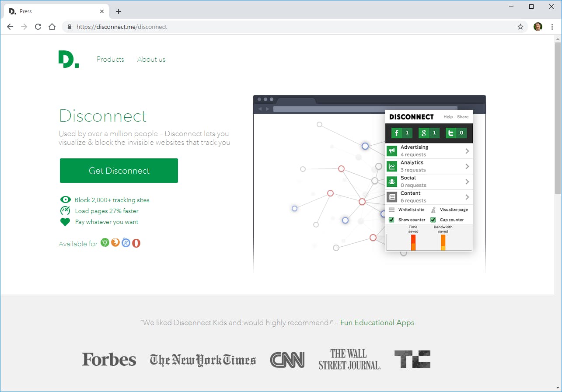562x392 pixels.
Task: Expand the Analytics row chevron
Action: (467, 166)
